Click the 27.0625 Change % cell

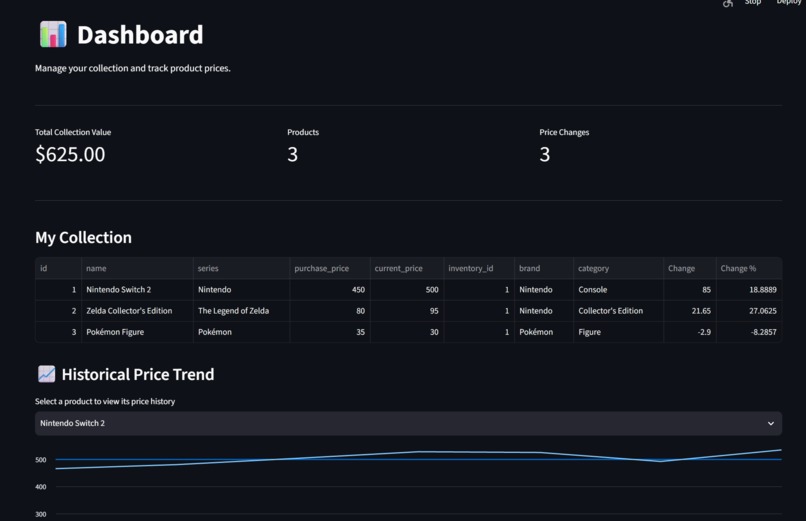pos(748,311)
